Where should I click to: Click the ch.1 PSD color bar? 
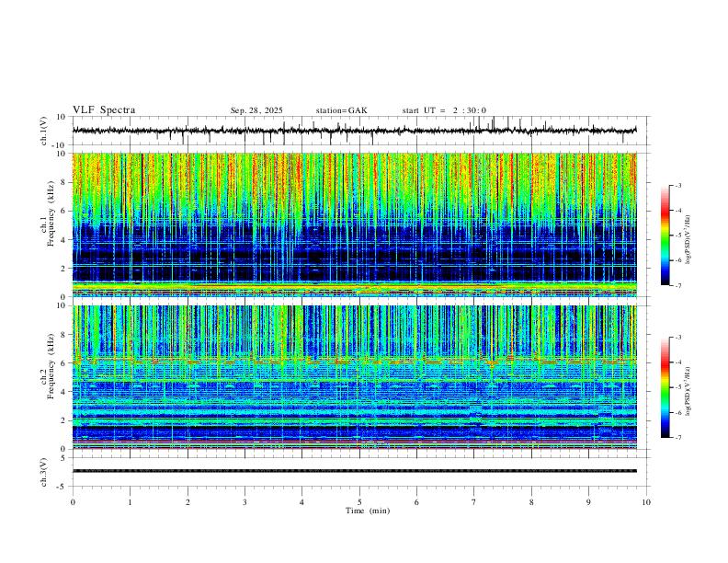(x=665, y=236)
